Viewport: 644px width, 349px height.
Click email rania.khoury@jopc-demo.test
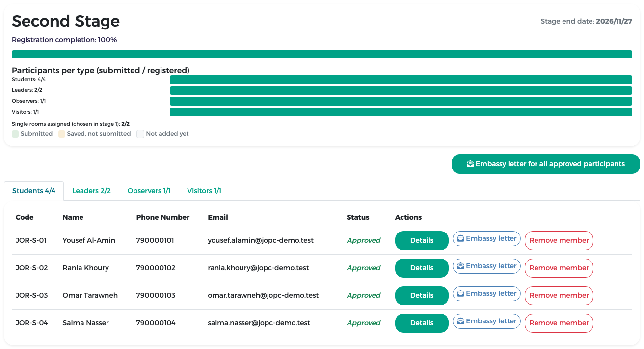[259, 268]
